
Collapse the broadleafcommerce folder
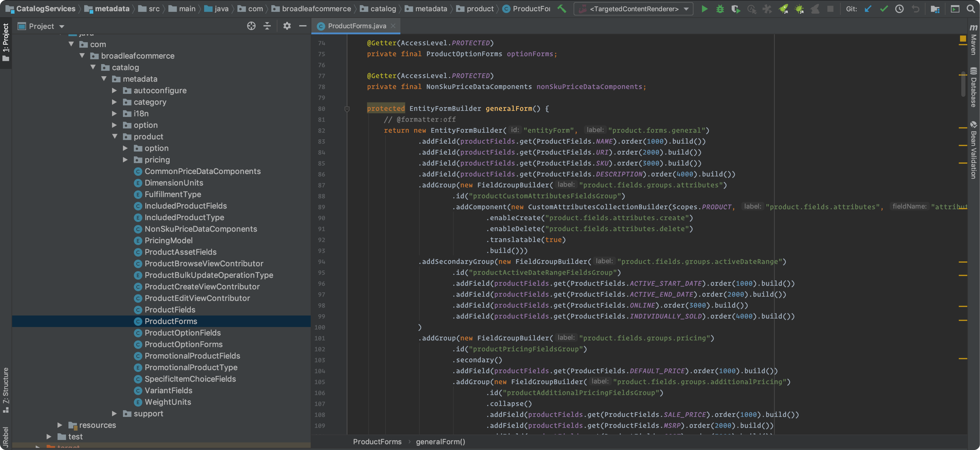82,56
